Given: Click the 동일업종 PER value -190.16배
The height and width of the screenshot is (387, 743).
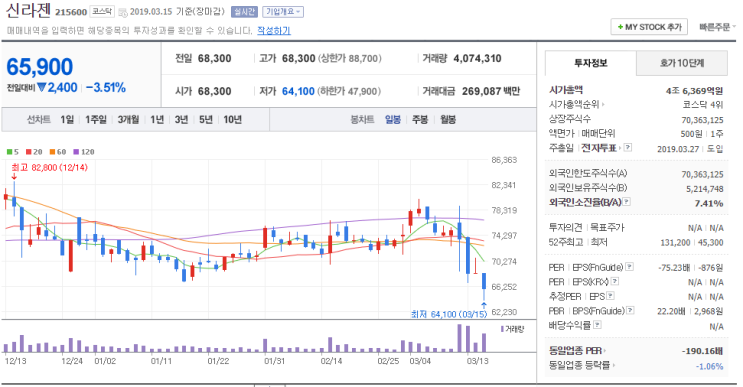Looking at the screenshot, I should tap(702, 351).
